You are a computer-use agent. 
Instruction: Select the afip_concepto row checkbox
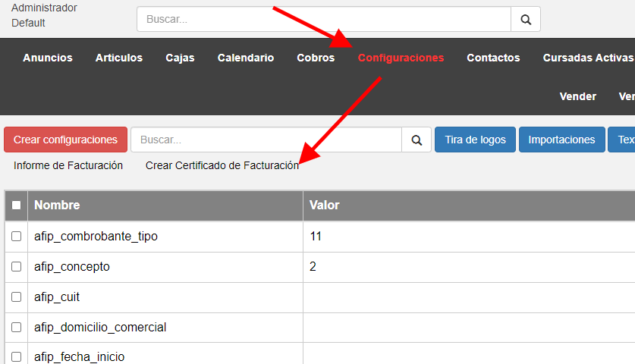(16, 267)
